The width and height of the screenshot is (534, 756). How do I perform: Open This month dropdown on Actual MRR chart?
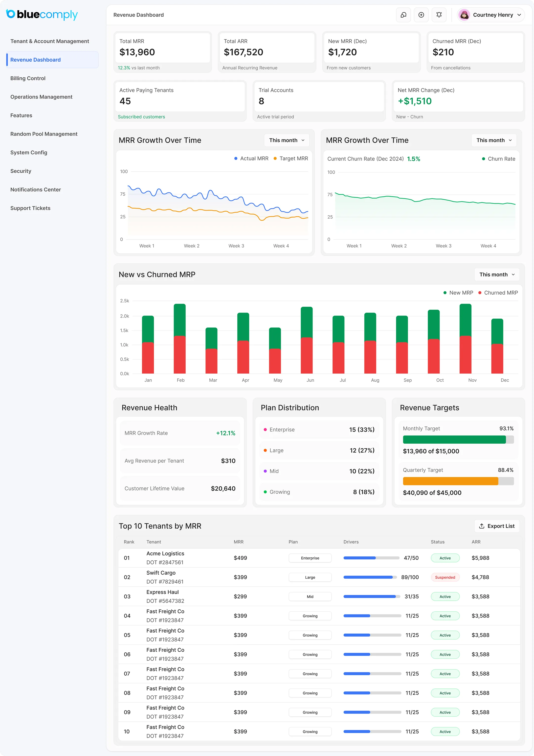(287, 140)
